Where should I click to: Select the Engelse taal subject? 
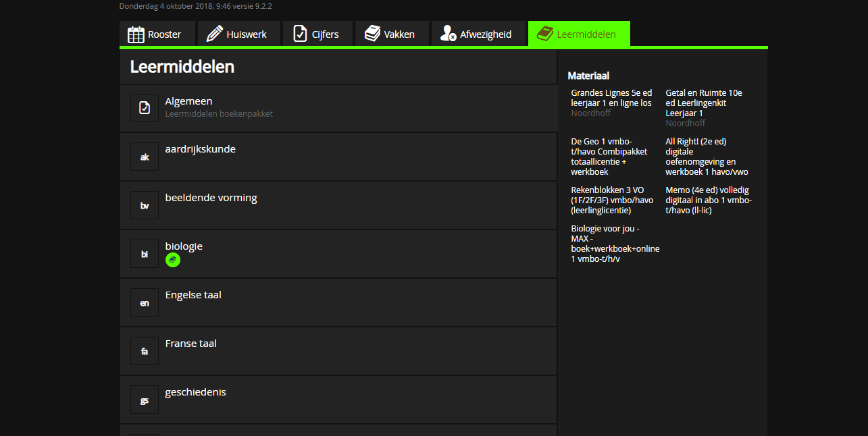[x=338, y=302]
